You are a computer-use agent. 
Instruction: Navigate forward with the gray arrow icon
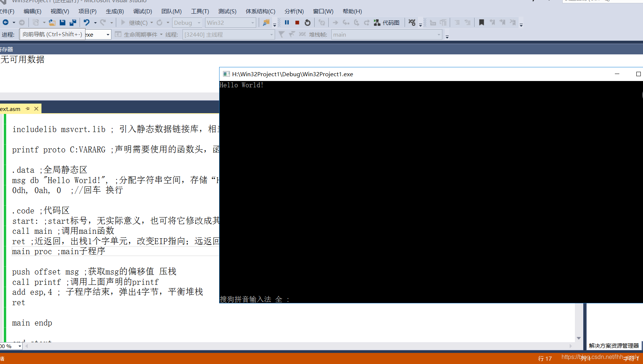point(22,23)
